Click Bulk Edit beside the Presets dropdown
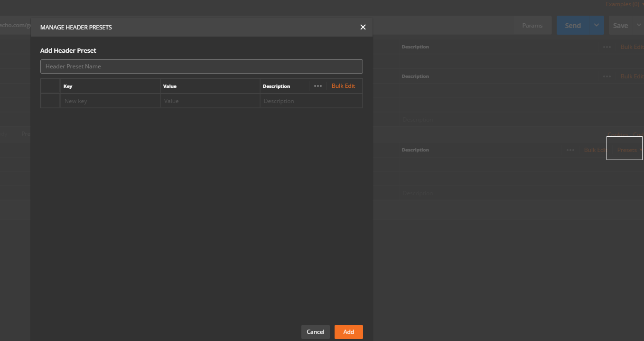This screenshot has height=341, width=644. pyautogui.click(x=596, y=150)
